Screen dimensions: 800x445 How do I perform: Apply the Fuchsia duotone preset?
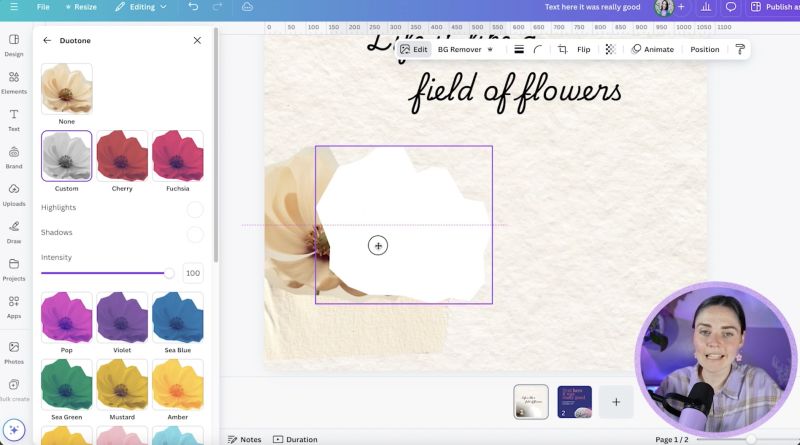click(x=178, y=156)
